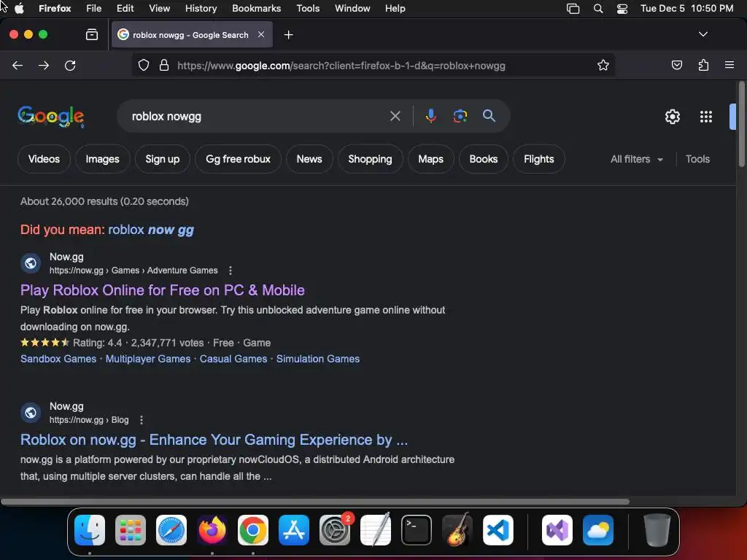This screenshot has height=560, width=747.
Task: Close the roblox nowgg tab
Action: (261, 34)
